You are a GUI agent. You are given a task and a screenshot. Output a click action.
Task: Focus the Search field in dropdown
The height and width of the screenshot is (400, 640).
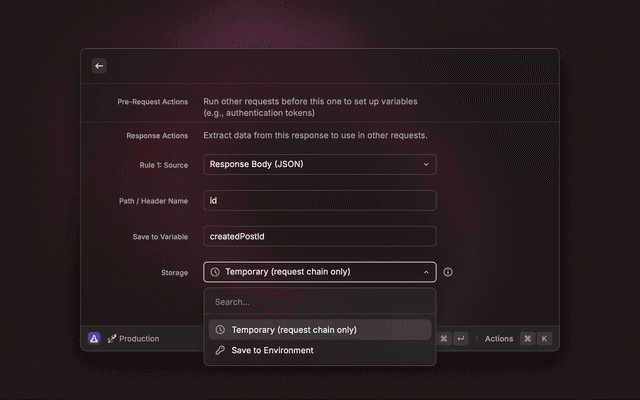coord(319,302)
